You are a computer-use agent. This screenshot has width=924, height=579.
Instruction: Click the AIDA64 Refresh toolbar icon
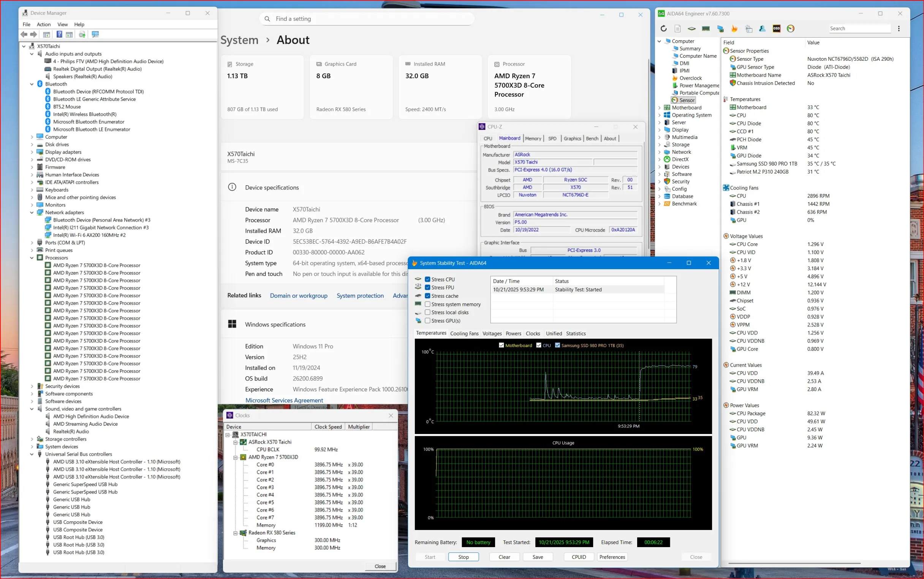663,29
